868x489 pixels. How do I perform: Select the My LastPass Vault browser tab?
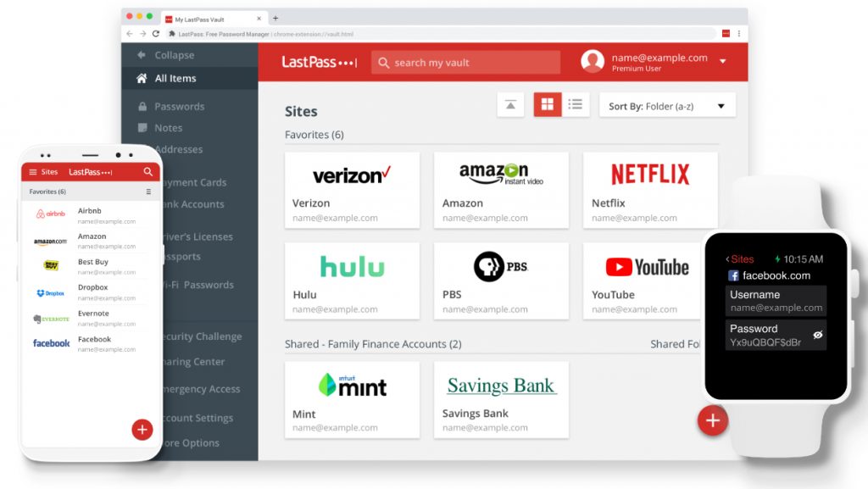click(212, 18)
